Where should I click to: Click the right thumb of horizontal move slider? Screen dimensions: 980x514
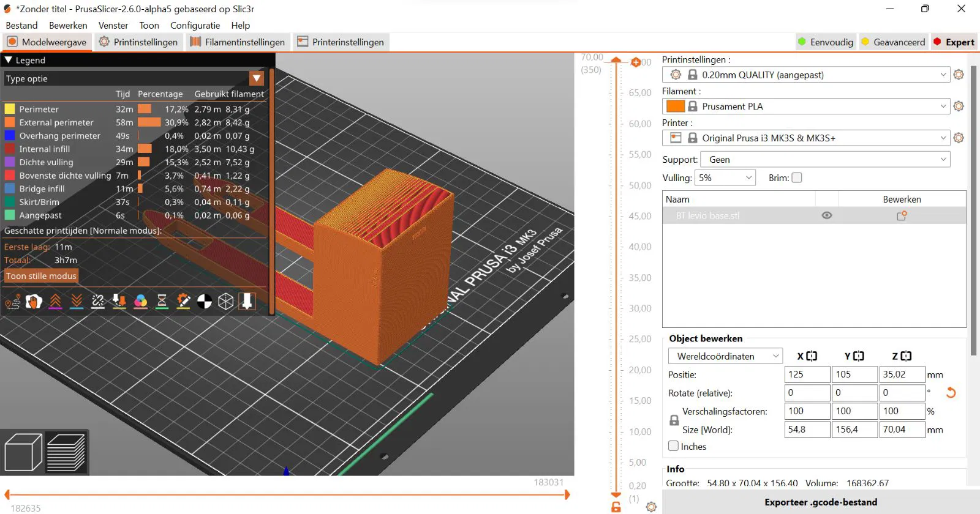click(x=567, y=494)
